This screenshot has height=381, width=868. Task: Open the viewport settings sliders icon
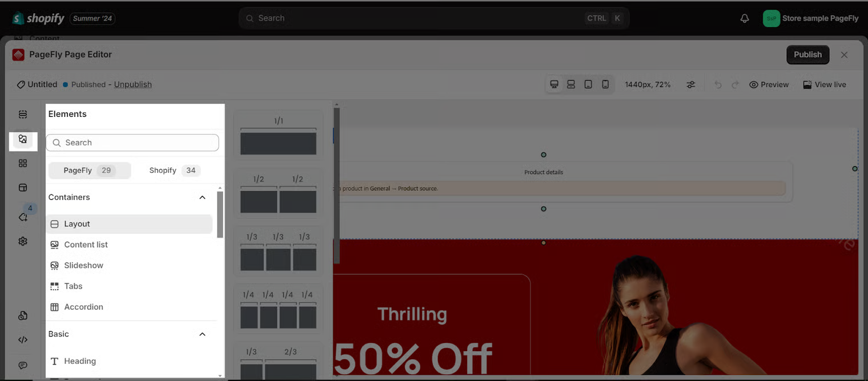[x=691, y=84]
